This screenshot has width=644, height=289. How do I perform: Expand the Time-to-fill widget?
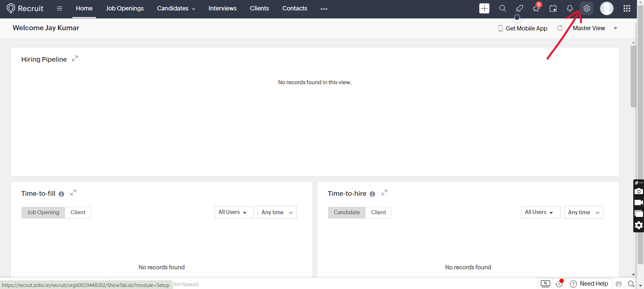[73, 192]
